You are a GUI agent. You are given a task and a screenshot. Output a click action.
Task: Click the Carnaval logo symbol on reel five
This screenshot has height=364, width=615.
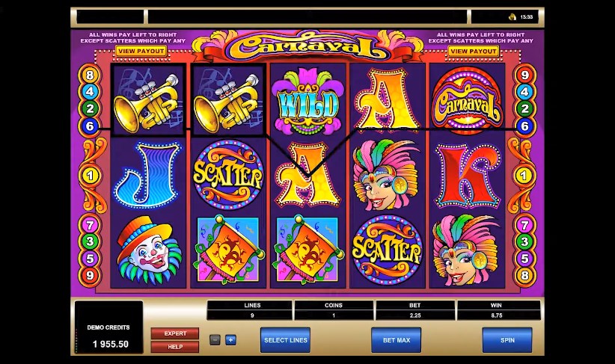click(x=467, y=100)
